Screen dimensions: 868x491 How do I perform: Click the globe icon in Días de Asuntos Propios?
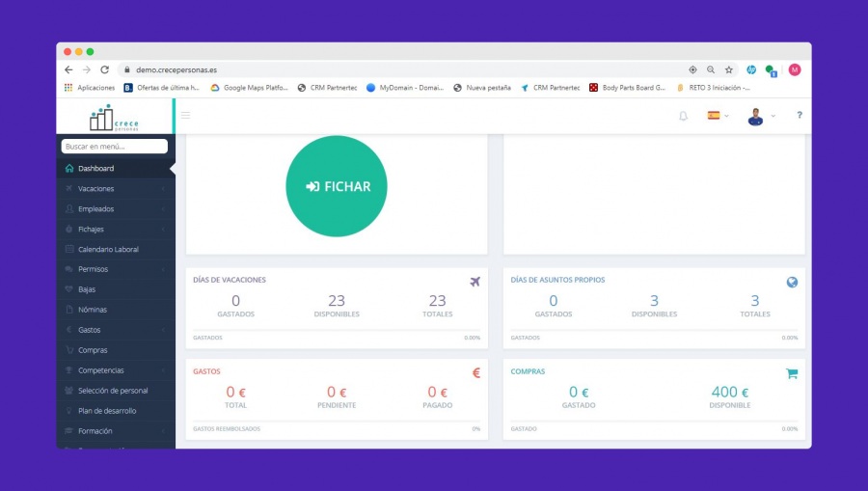792,282
